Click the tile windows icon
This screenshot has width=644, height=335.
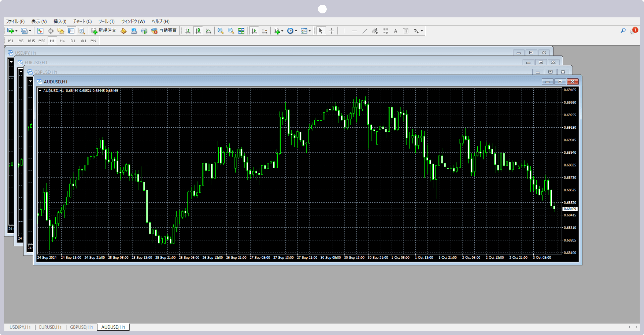pos(241,31)
